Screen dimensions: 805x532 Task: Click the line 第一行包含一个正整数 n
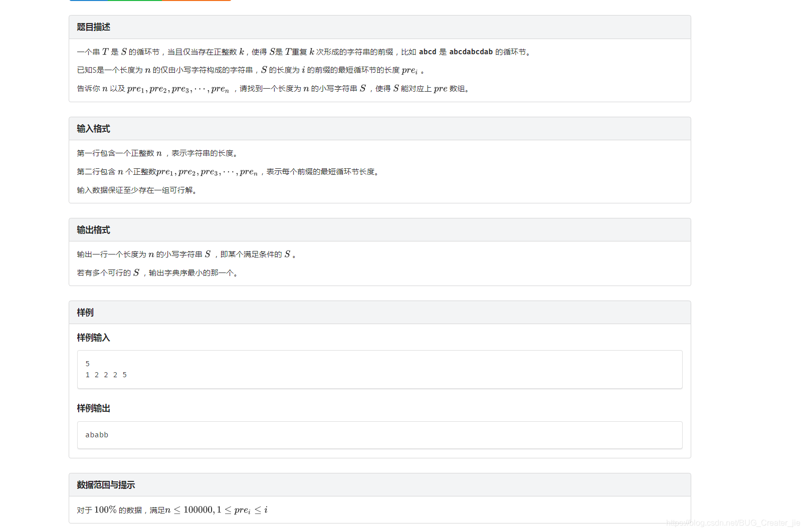point(157,153)
